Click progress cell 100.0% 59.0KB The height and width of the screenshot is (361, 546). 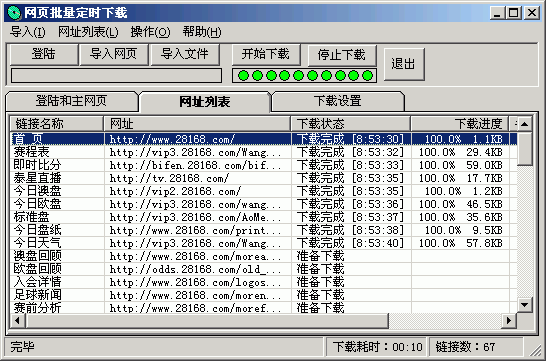click(460, 165)
